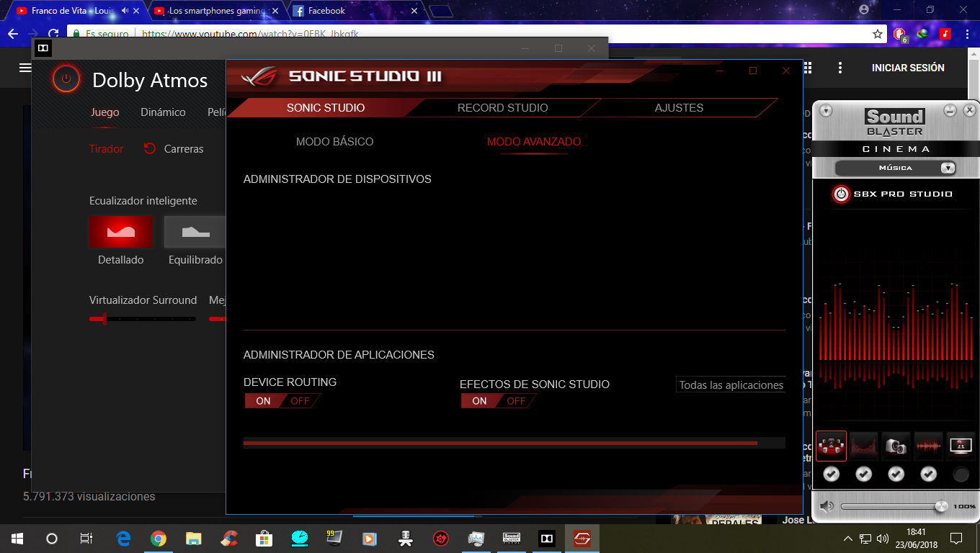
Task: Mute using the Sound Blaster speaker icon
Action: click(827, 506)
